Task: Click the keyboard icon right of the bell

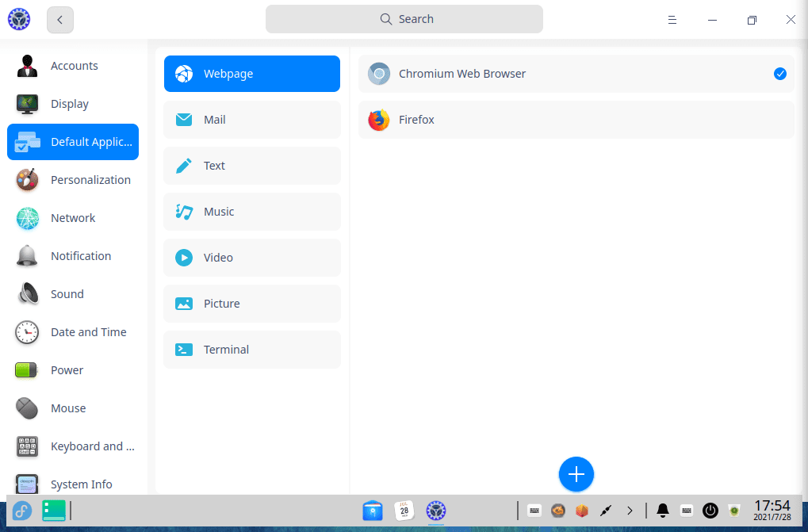Action: [x=687, y=511]
